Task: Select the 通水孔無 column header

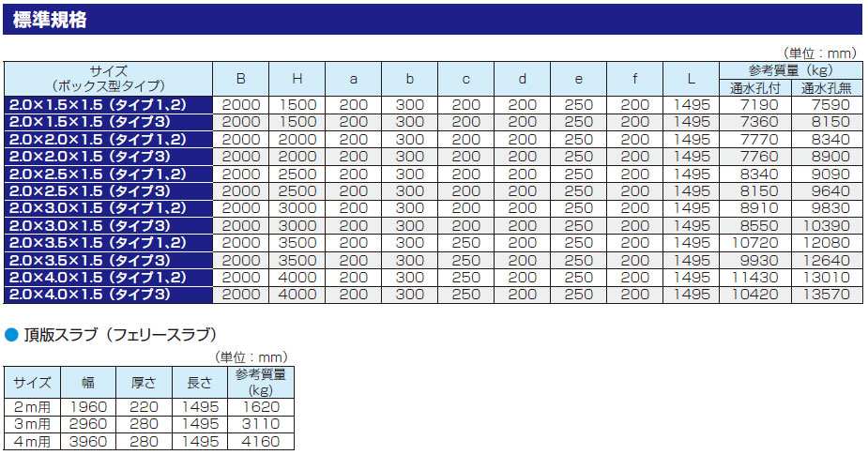Action: tap(827, 87)
